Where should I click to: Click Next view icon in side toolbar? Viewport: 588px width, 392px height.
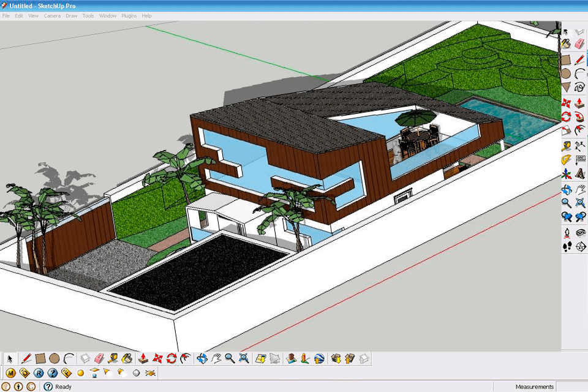(x=580, y=217)
